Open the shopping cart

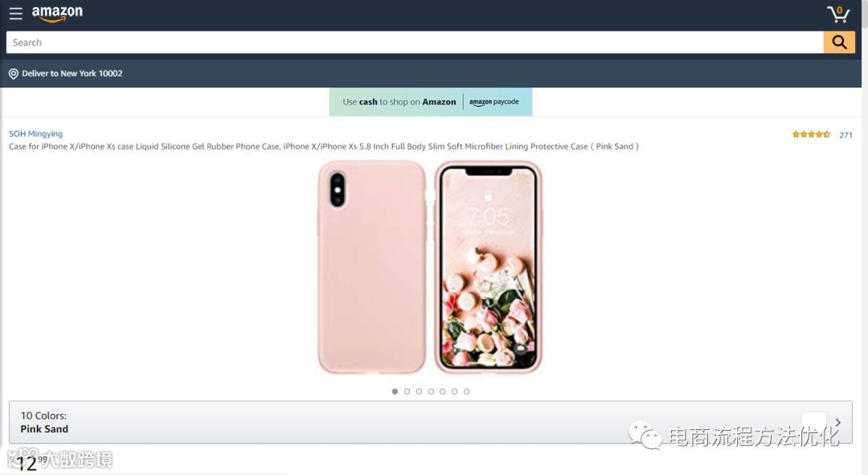838,14
